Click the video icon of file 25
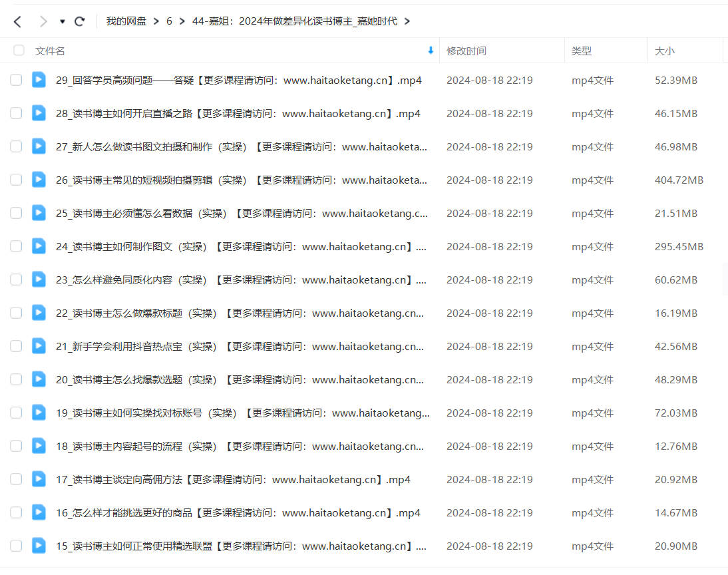 [39, 213]
